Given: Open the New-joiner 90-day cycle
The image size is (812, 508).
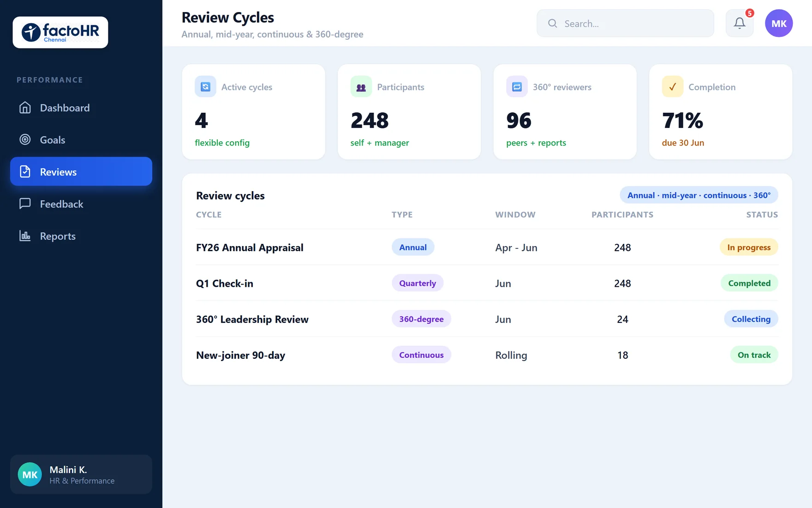Looking at the screenshot, I should (x=240, y=355).
